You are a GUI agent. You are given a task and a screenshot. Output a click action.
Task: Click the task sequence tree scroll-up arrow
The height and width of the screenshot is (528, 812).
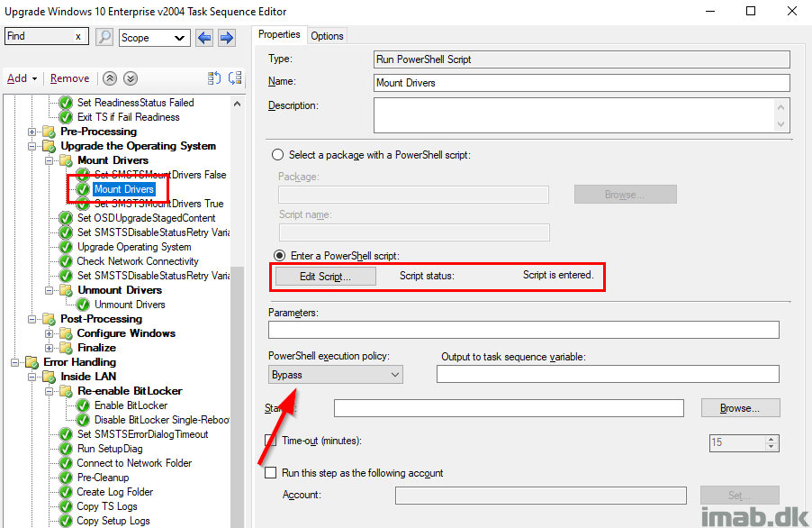(237, 104)
